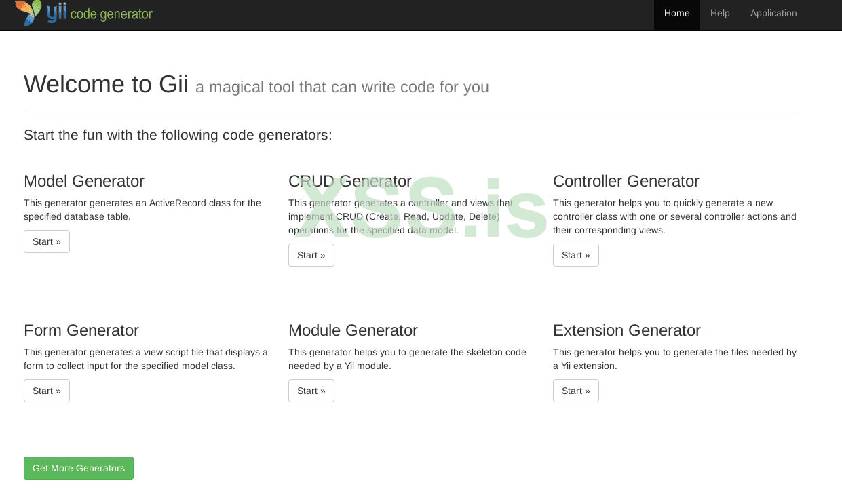842x504 pixels.
Task: Open the Help page in navbar
Action: tap(720, 14)
